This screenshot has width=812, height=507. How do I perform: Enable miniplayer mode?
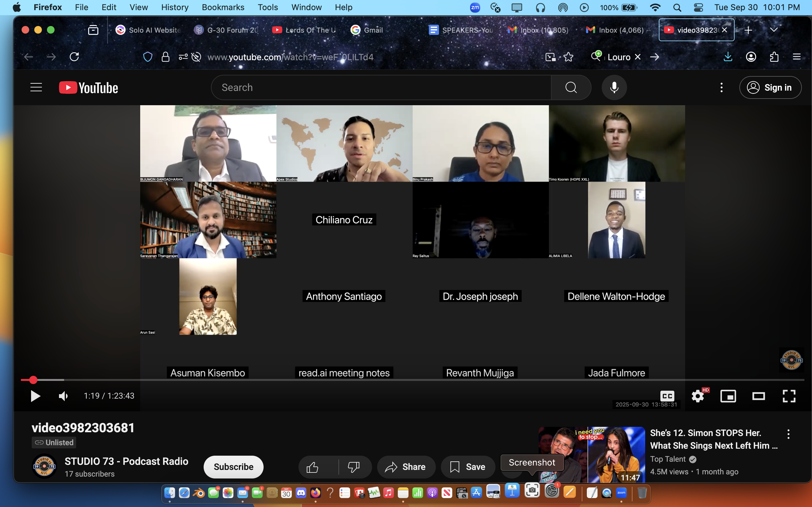[728, 396]
